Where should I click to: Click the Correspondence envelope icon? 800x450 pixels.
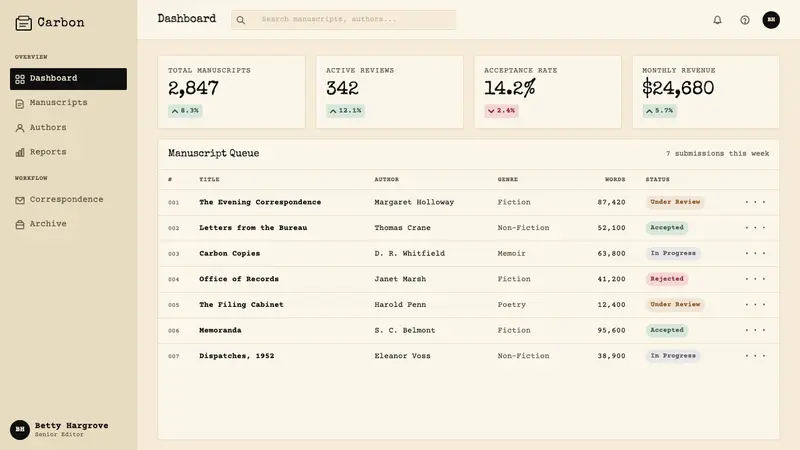(20, 200)
